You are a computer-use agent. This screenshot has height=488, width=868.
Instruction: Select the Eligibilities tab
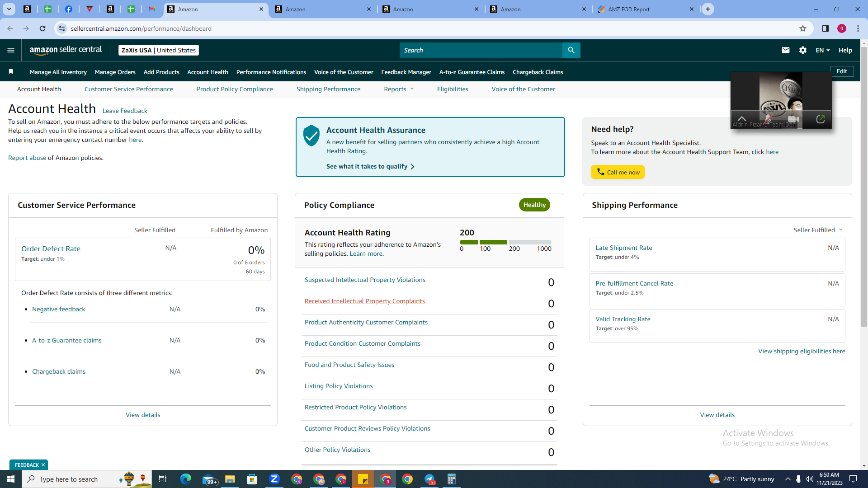click(x=453, y=89)
